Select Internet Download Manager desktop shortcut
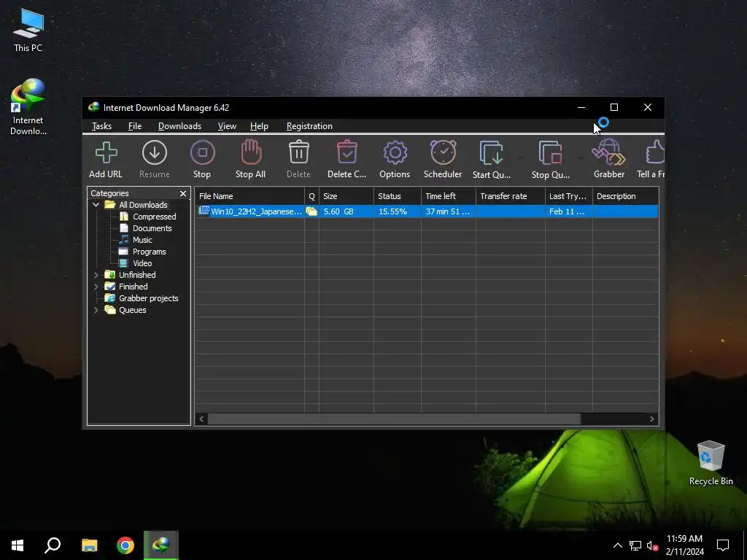Image resolution: width=747 pixels, height=560 pixels. (28, 107)
